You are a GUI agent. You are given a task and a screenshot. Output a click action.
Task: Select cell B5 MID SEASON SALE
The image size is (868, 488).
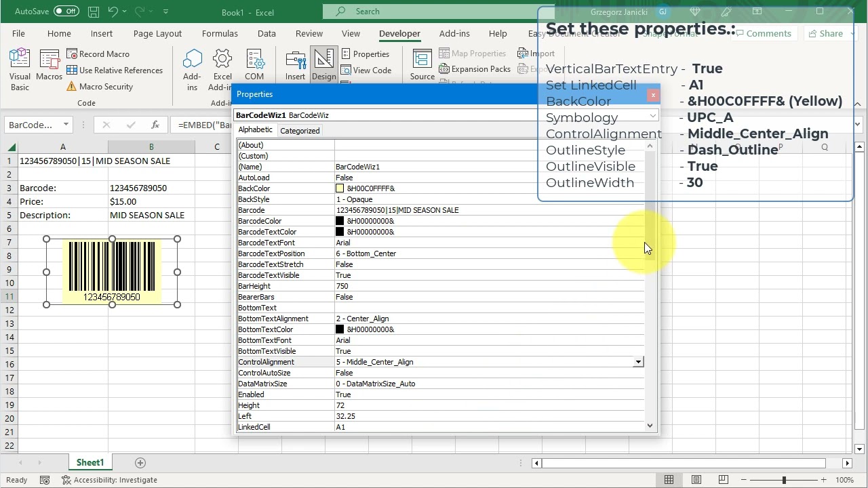tap(151, 215)
